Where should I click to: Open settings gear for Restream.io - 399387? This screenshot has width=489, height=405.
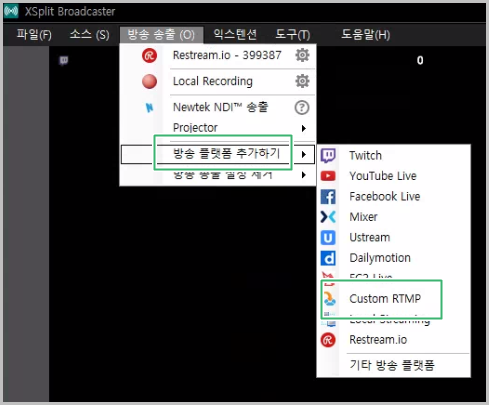pos(302,55)
